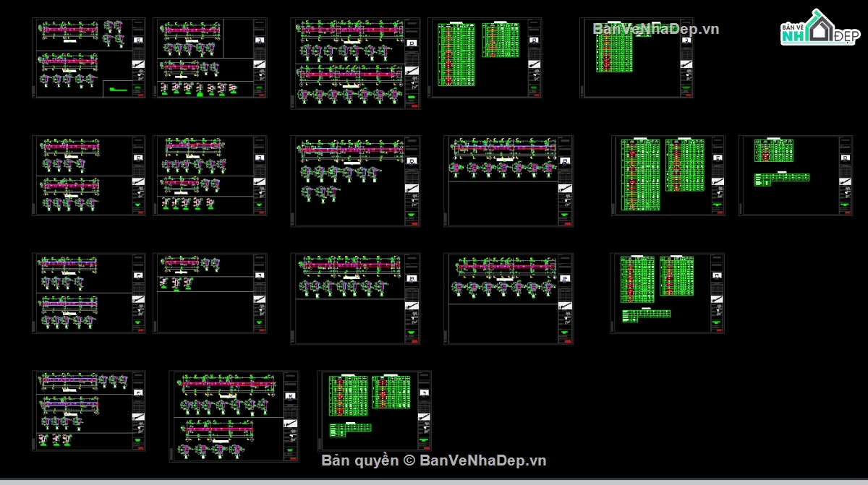Click the Bản quyền © BanVeNhaDep.vn copyright text
The image size is (868, 485).
434,460
